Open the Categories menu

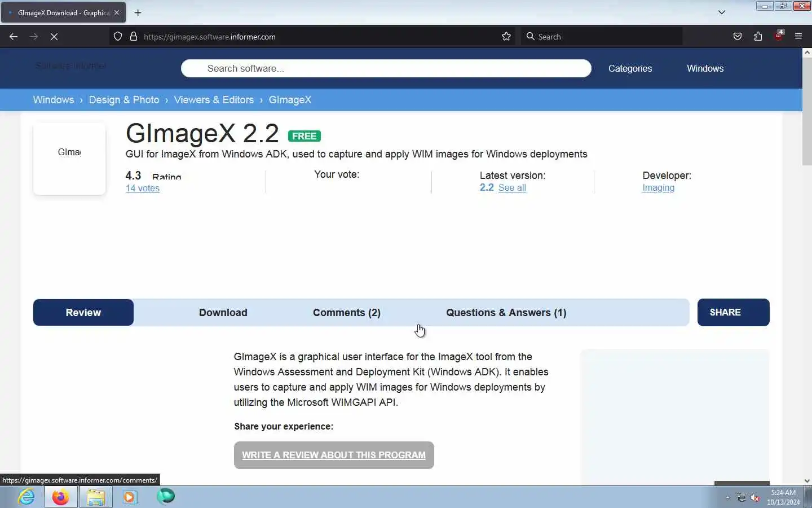point(630,68)
